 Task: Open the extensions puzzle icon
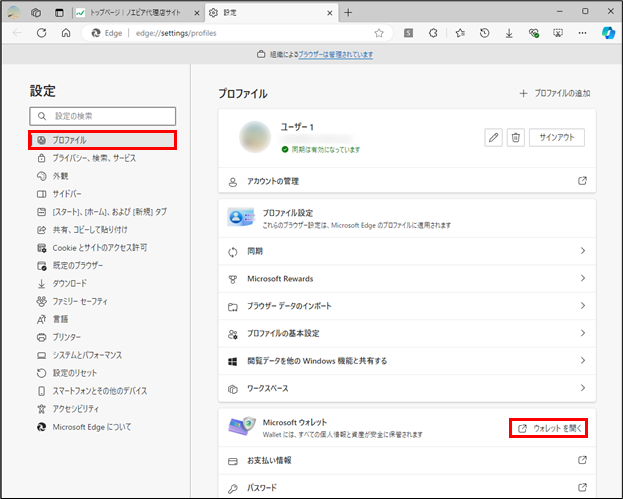(433, 33)
